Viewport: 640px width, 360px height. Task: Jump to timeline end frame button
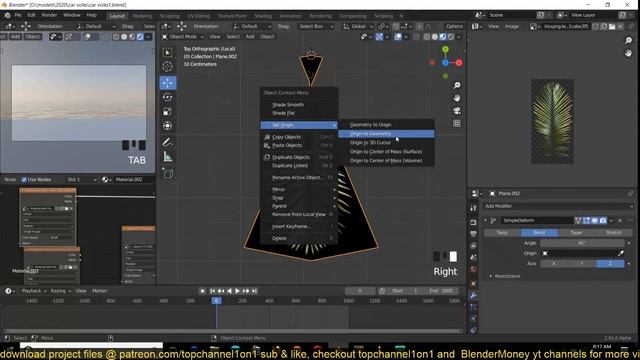coord(254,291)
